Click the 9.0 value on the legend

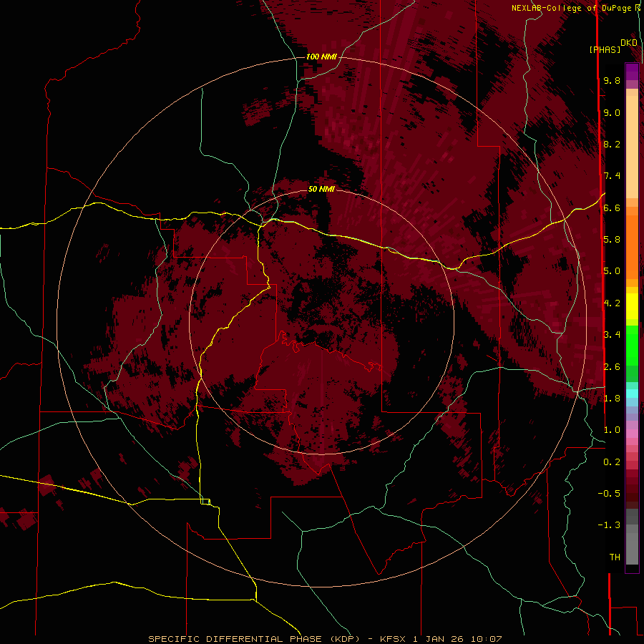pyautogui.click(x=612, y=112)
